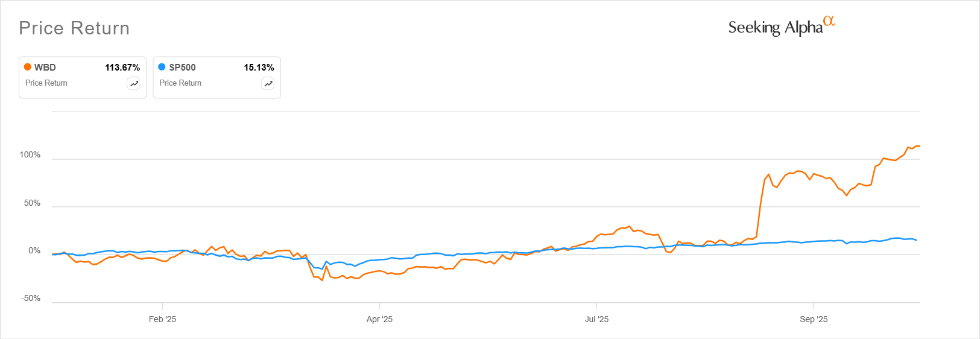Select the Feb '25 axis label
The height and width of the screenshot is (339, 980).
(162, 319)
